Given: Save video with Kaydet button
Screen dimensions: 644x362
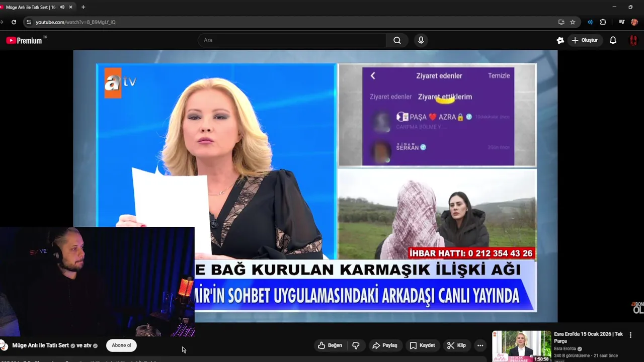Looking at the screenshot, I should pyautogui.click(x=422, y=345).
